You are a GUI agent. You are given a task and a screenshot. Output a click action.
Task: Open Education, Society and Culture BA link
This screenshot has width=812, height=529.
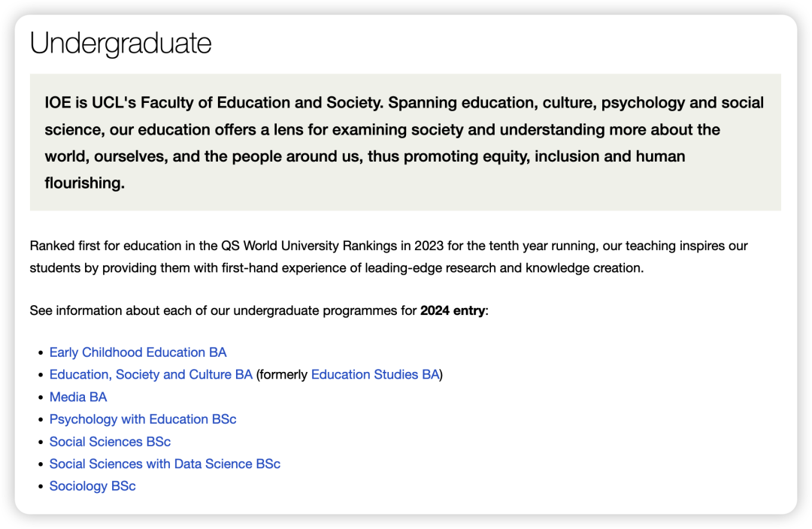click(x=150, y=374)
